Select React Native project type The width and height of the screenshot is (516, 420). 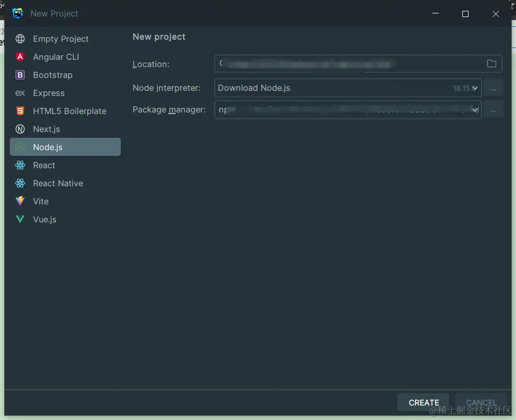tap(65, 183)
